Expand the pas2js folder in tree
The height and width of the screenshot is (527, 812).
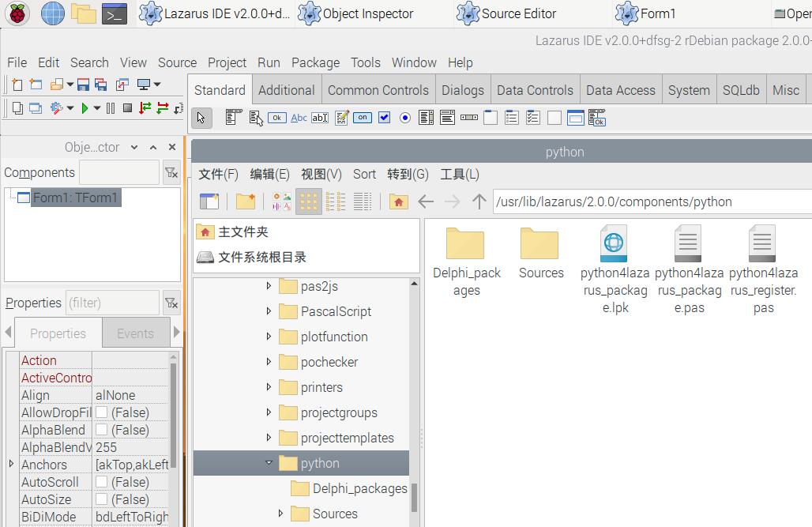(x=269, y=285)
